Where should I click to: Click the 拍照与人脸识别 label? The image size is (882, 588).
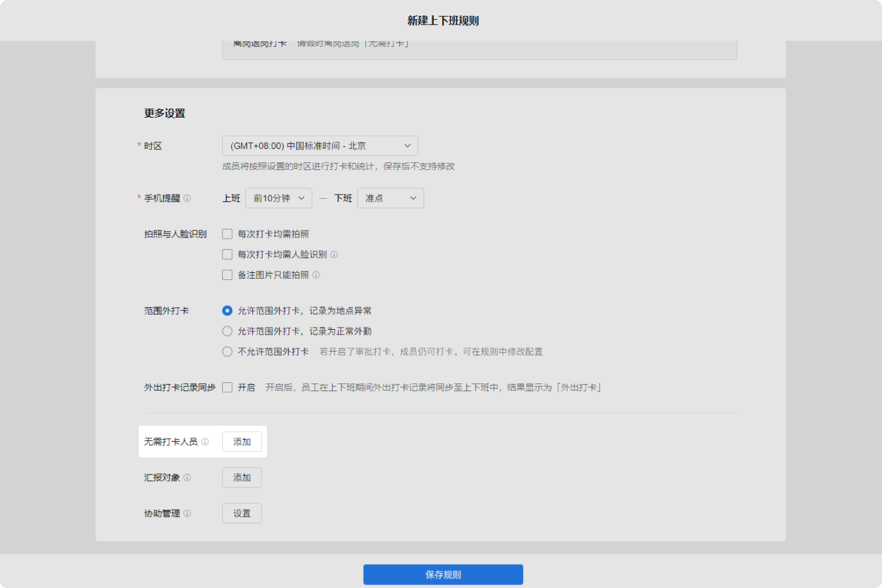click(x=175, y=234)
